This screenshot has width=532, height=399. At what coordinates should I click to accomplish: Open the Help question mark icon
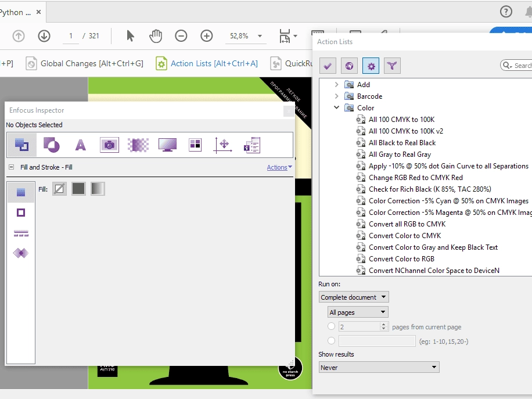click(506, 12)
